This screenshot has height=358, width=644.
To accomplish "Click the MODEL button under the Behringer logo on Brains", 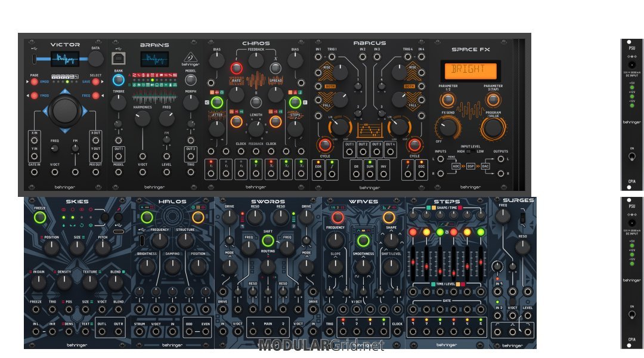I will point(191,80).
